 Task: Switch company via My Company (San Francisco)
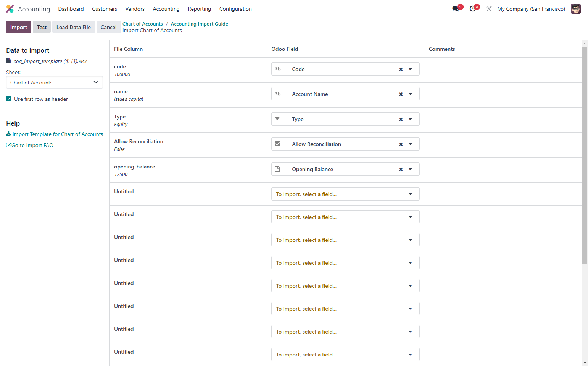(x=531, y=9)
